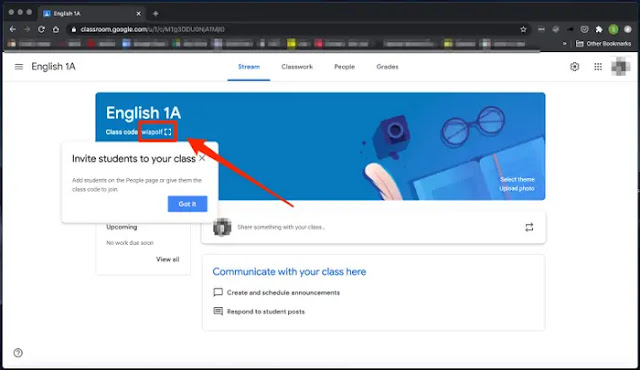
Task: Click Select theme link
Action: click(517, 179)
